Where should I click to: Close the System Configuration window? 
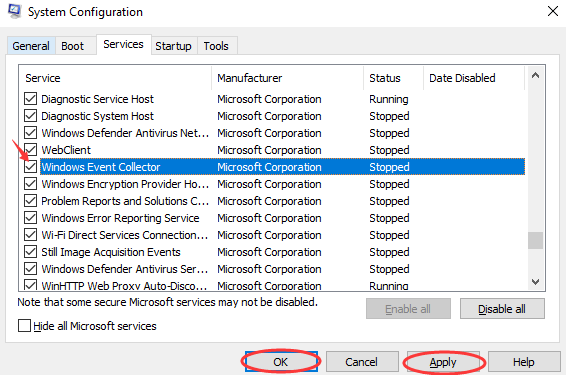tap(553, 11)
